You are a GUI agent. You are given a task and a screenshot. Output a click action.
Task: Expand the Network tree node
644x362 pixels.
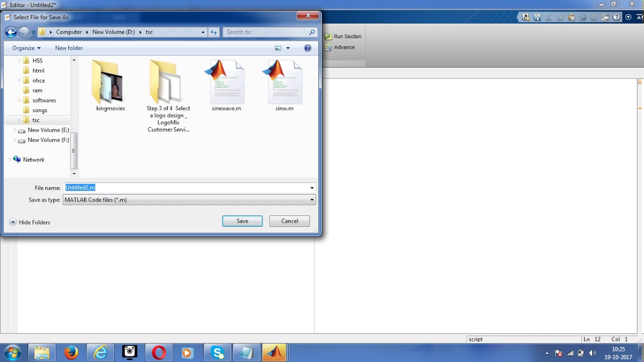coord(10,160)
